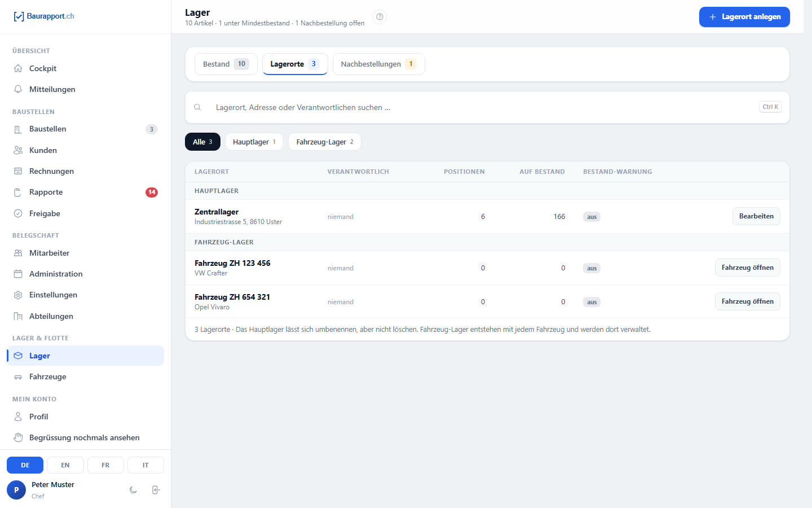
Task: Open Freigabe in the sidebar
Action: tap(85, 213)
